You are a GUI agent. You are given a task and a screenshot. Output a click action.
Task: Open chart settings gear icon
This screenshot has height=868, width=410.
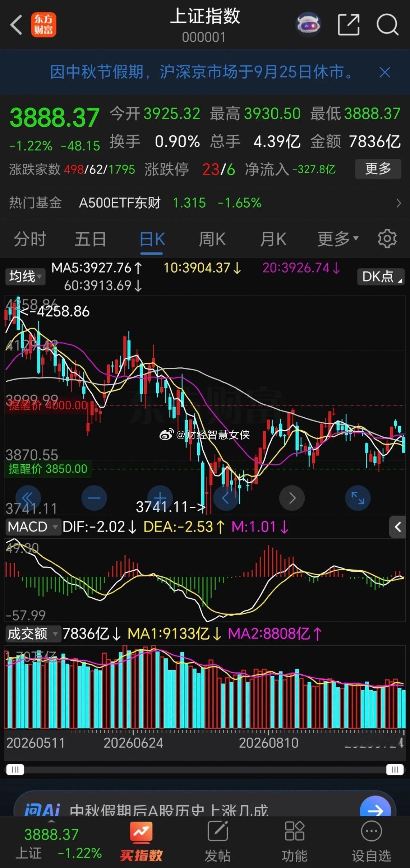pyautogui.click(x=387, y=238)
